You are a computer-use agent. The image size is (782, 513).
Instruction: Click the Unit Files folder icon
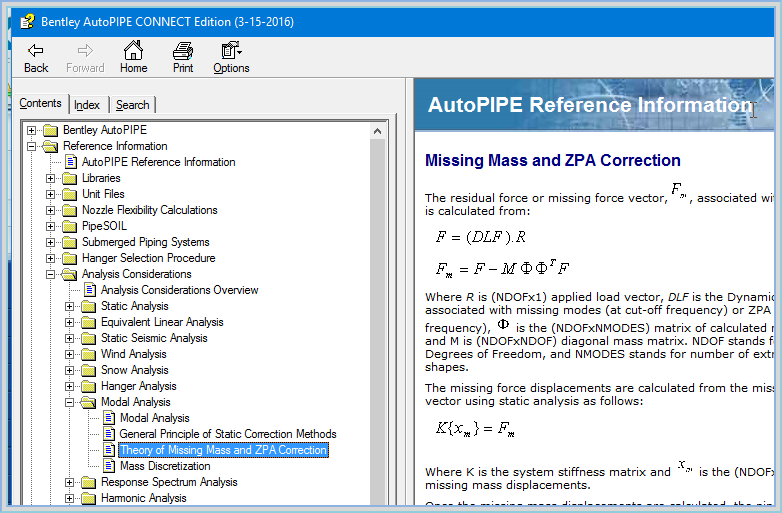[x=69, y=194]
